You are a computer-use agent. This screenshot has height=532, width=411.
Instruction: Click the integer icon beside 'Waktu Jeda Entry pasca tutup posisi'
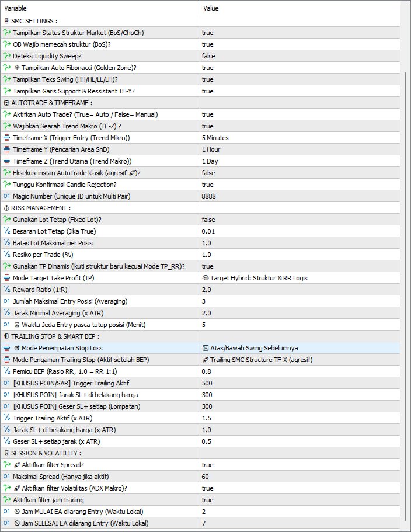(7, 325)
